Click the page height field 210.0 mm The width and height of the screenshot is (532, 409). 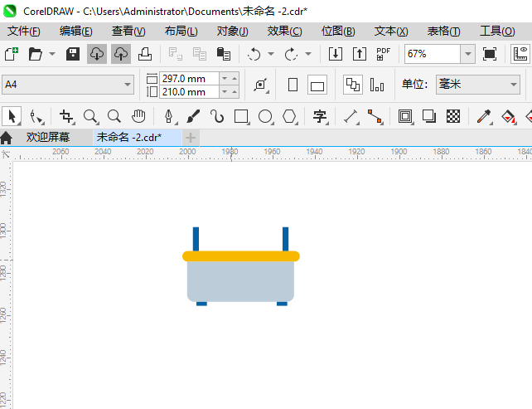(189, 92)
